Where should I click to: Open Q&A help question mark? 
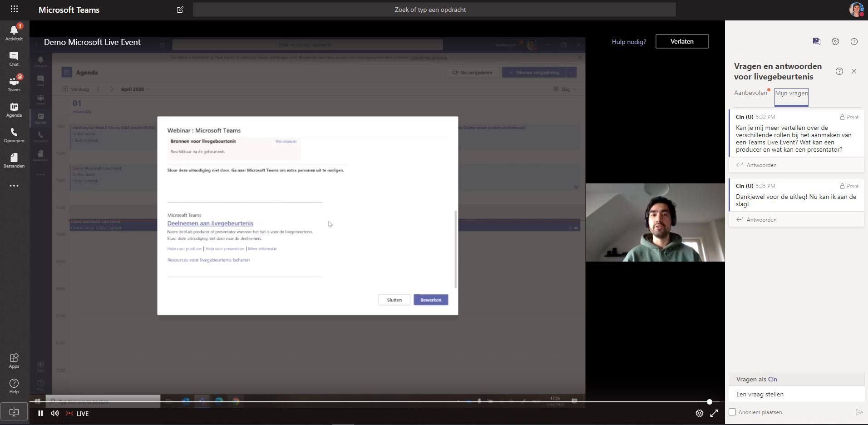pos(839,71)
